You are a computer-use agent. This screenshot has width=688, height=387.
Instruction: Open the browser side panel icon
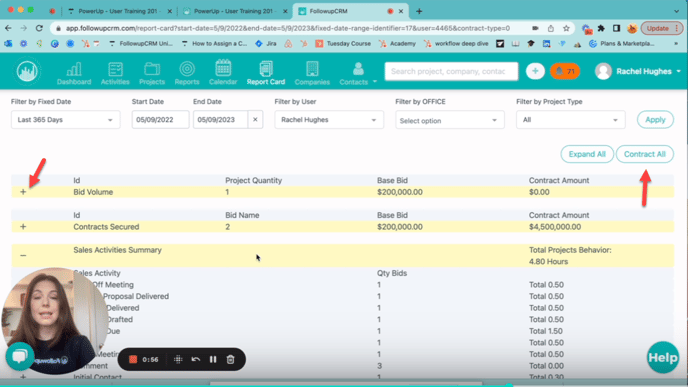point(616,28)
